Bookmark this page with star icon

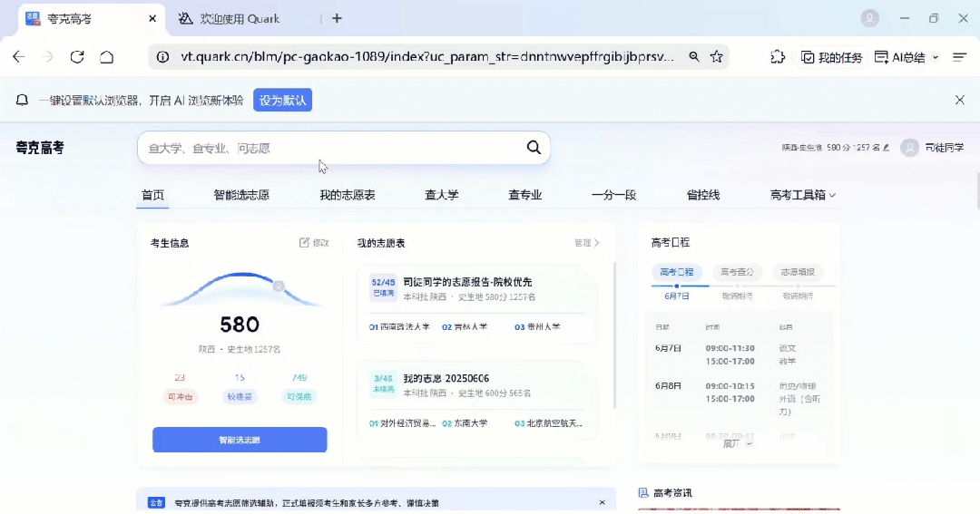(716, 57)
